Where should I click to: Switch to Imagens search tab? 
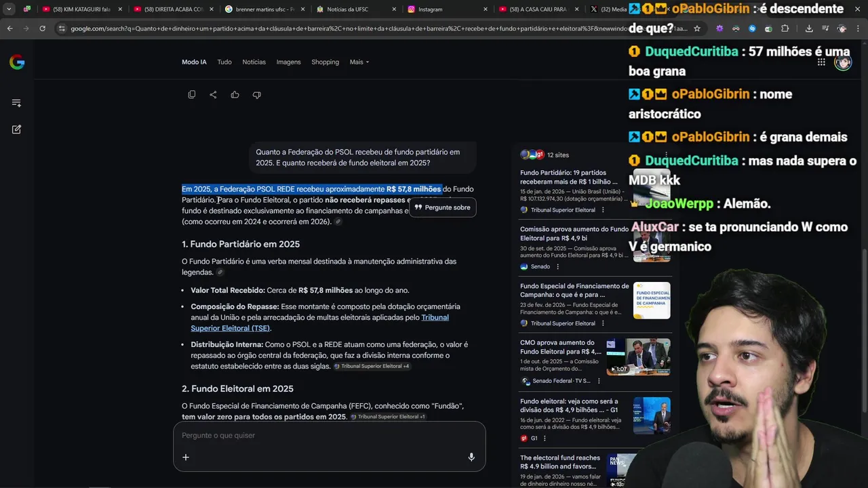(x=288, y=62)
